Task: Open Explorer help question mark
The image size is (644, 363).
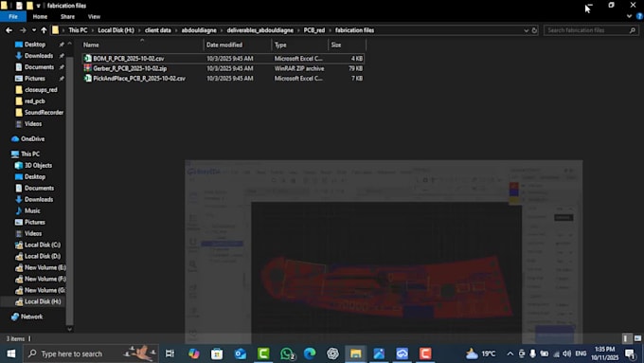Action: 639,16
